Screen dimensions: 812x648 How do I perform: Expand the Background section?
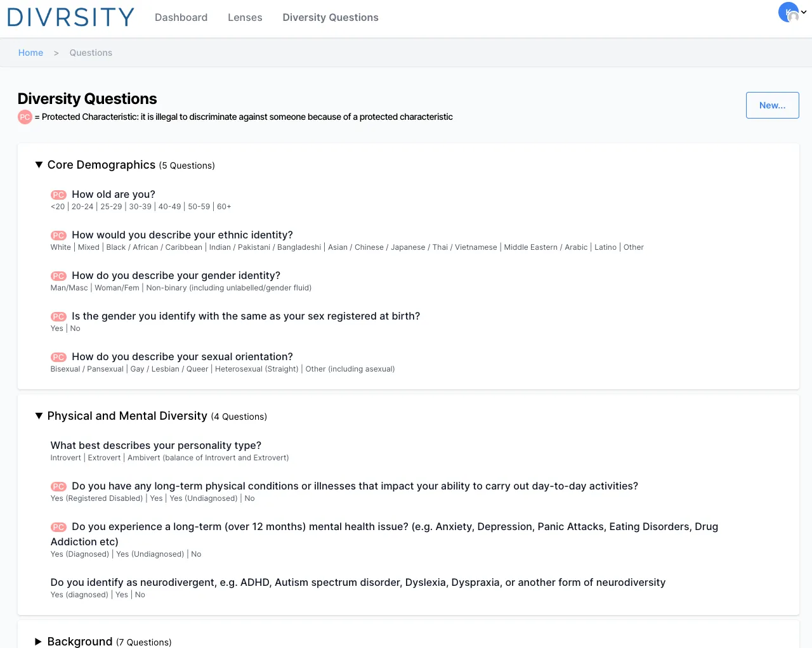(39, 641)
